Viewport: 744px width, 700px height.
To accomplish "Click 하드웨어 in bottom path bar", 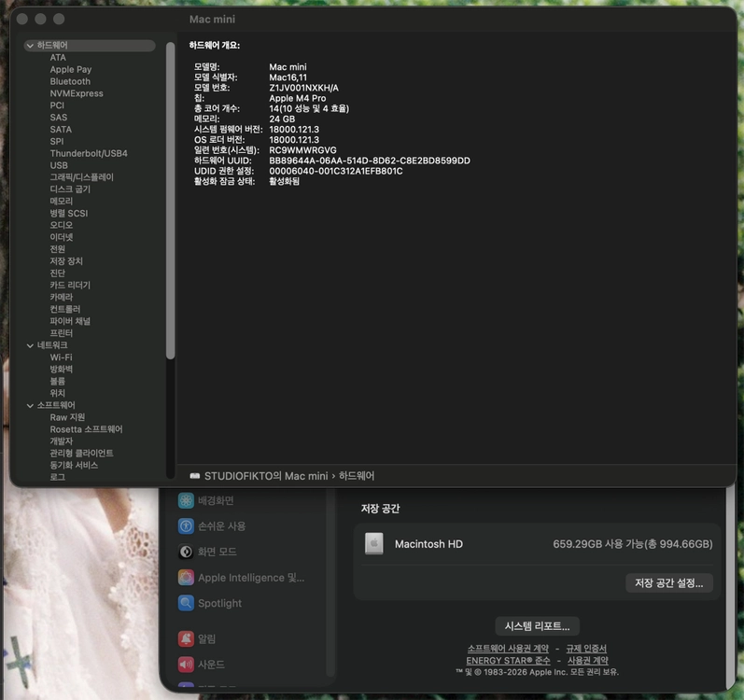I will [357, 476].
